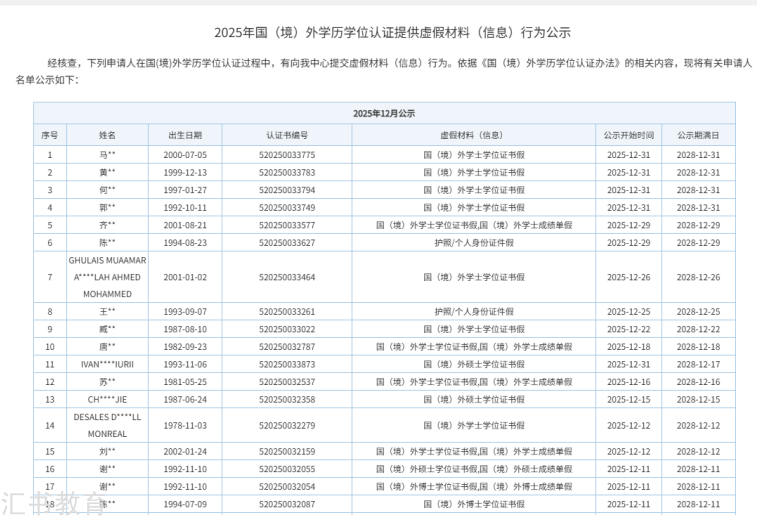Click the 公示开始时间 column header
The height and width of the screenshot is (520, 757).
pyautogui.click(x=628, y=135)
